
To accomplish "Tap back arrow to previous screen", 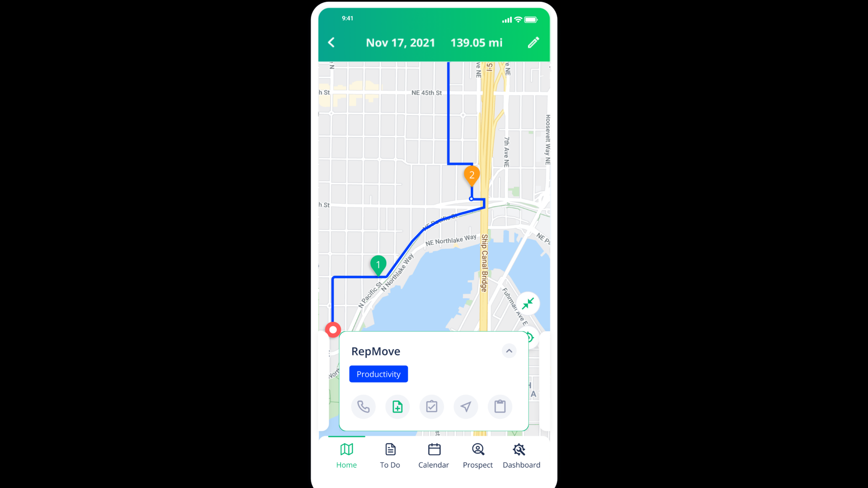I will point(332,42).
